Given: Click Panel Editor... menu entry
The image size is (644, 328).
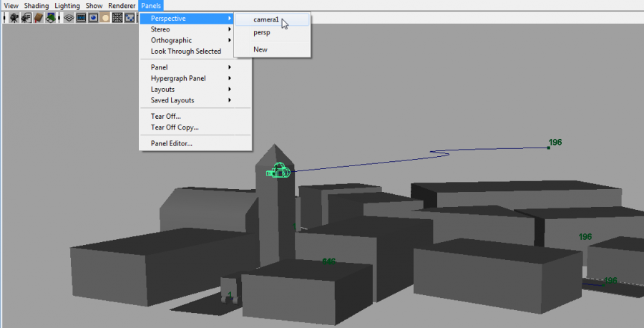Looking at the screenshot, I should (x=172, y=143).
